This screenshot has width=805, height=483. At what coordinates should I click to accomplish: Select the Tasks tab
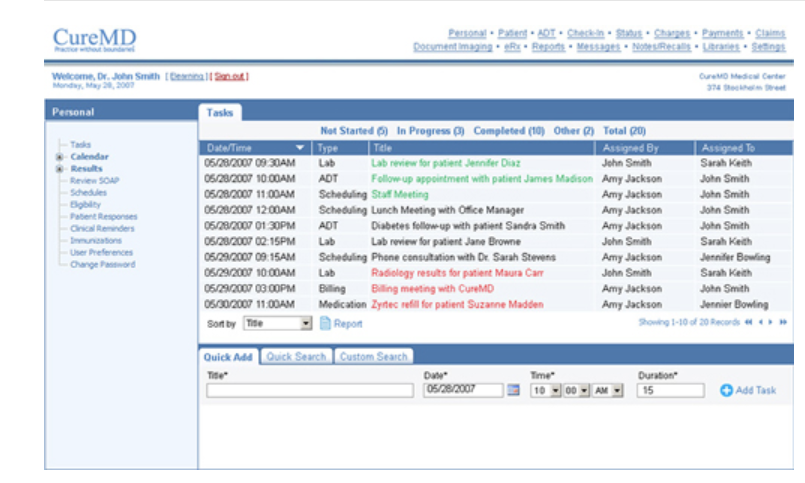(x=220, y=112)
